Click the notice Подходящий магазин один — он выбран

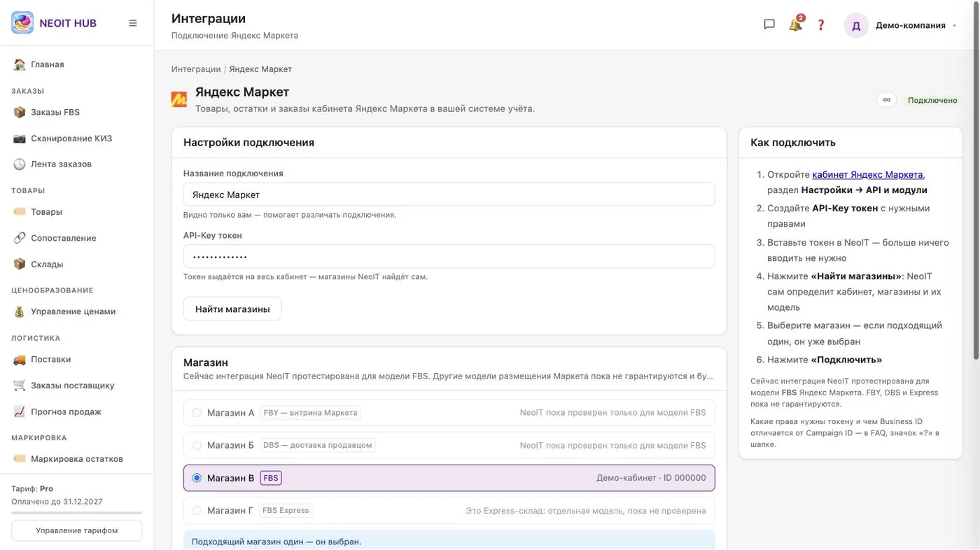click(x=276, y=542)
